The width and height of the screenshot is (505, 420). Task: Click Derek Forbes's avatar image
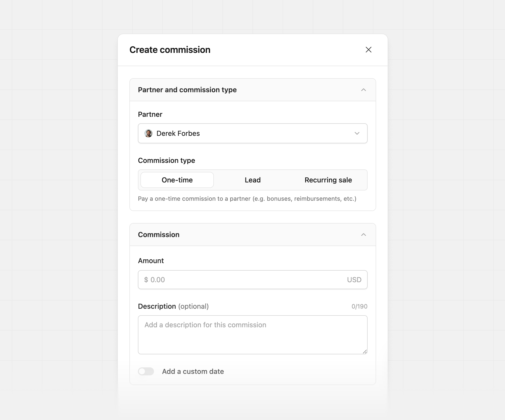(x=148, y=133)
